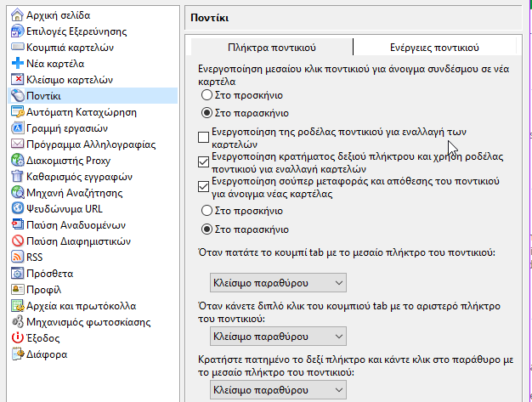Expand the double-click tab action dropdown

click(278, 337)
